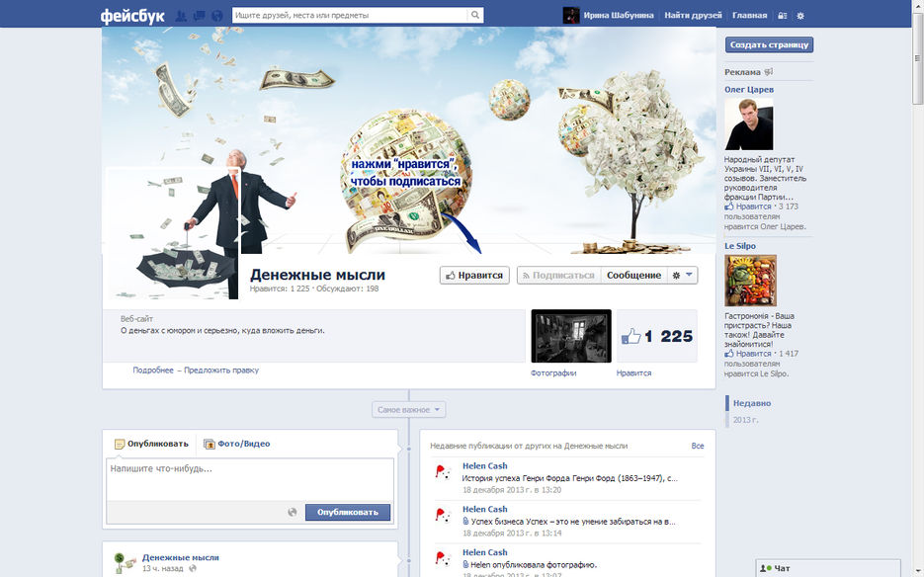Like the Le Silpo ad via Нравится
Screen dimensions: 924x577
(x=753, y=354)
